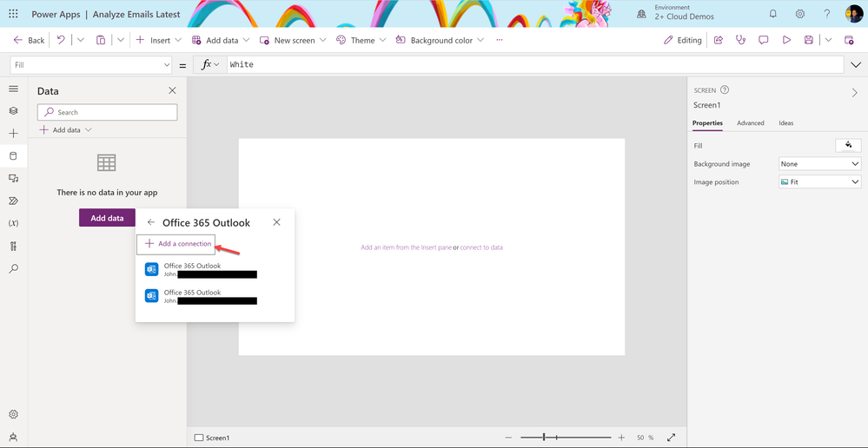Open Data cylinder icon in sidebar
Viewport: 868px width, 448px height.
pos(13,156)
